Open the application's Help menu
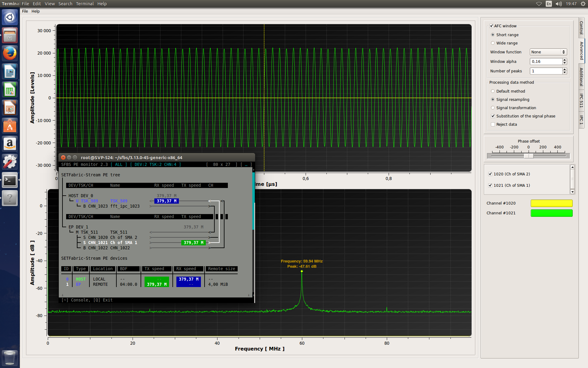The height and width of the screenshot is (368, 588). [x=36, y=11]
